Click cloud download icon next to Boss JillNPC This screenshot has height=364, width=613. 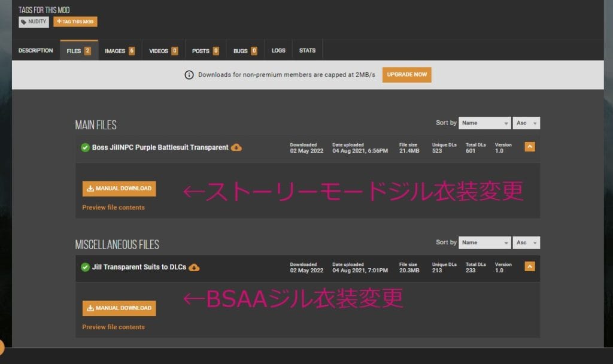(236, 147)
